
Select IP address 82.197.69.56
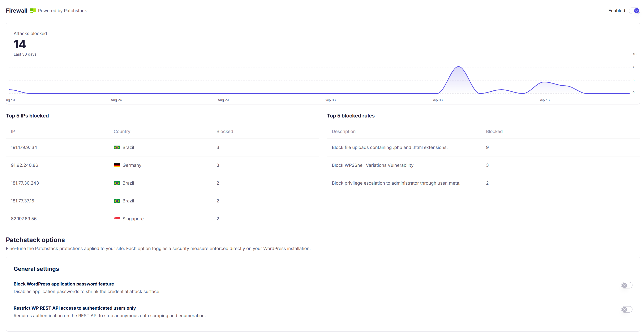pos(24,219)
